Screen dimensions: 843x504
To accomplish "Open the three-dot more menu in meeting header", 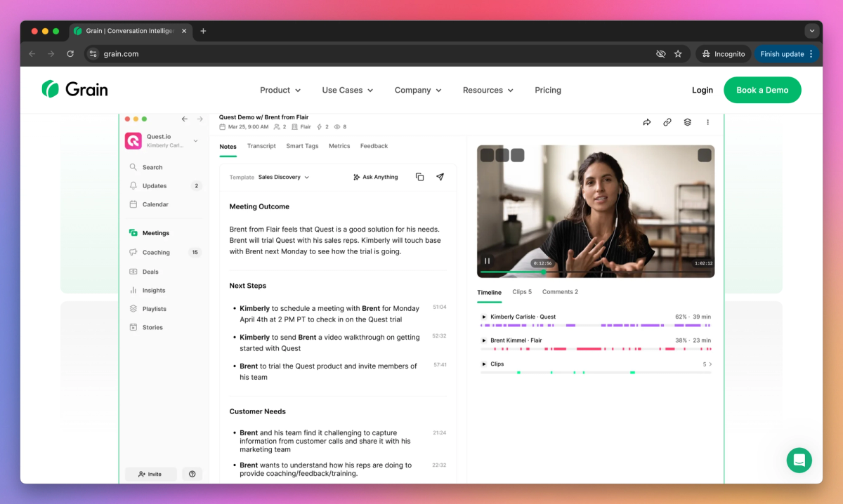I will [x=707, y=122].
